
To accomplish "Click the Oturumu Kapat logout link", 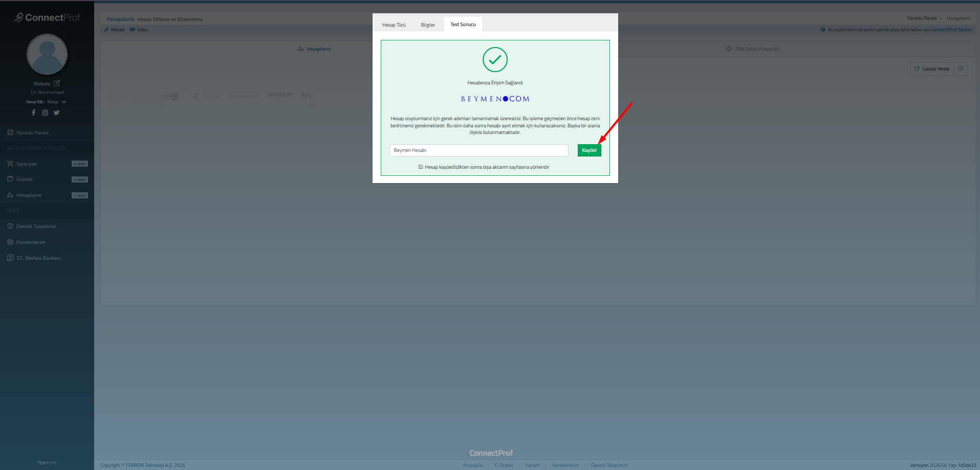I will (50, 93).
